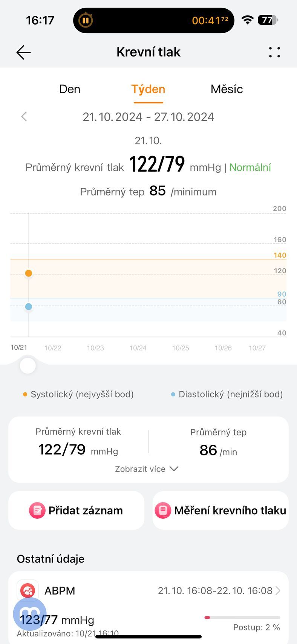The width and height of the screenshot is (297, 644).
Task: Tap the ABPM heart record icon
Action: (28, 590)
